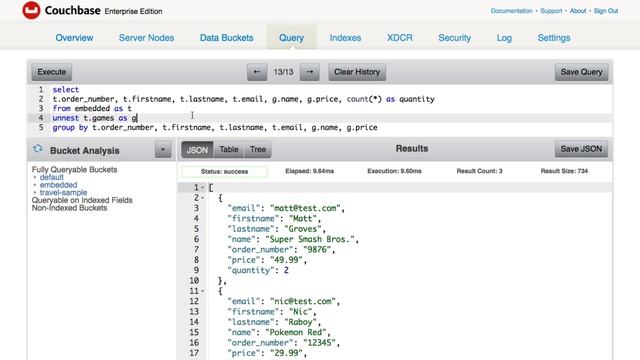Image resolution: width=640 pixels, height=360 pixels.
Task: Click the 'Status: success' indicator
Action: click(224, 171)
